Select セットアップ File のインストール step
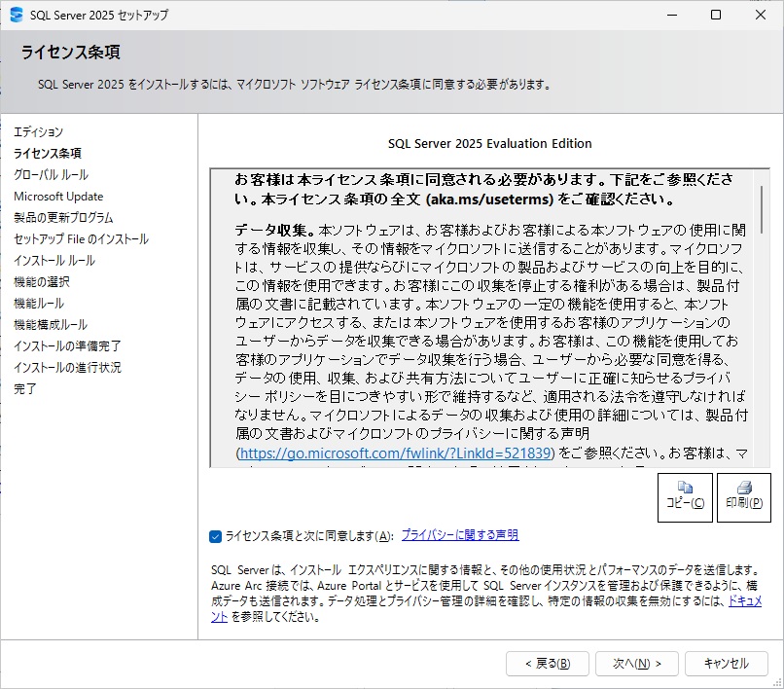 [81, 238]
